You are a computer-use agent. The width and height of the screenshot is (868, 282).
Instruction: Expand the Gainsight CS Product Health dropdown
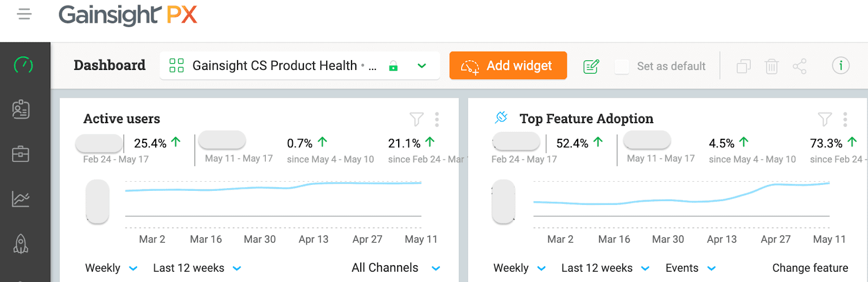[422, 66]
